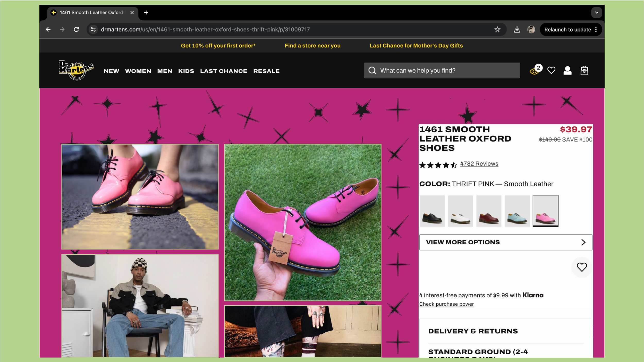644x362 pixels.
Task: Click the browser forward arrow
Action: point(62,30)
